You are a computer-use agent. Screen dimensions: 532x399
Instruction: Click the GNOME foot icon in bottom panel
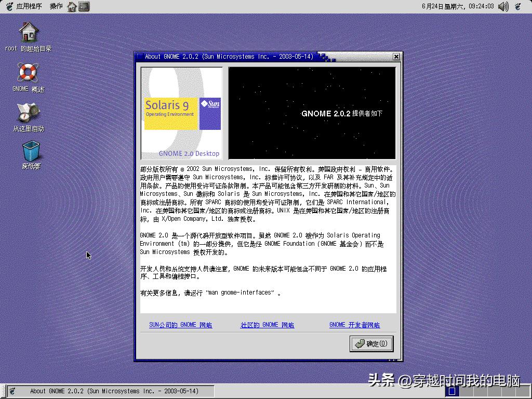12,391
